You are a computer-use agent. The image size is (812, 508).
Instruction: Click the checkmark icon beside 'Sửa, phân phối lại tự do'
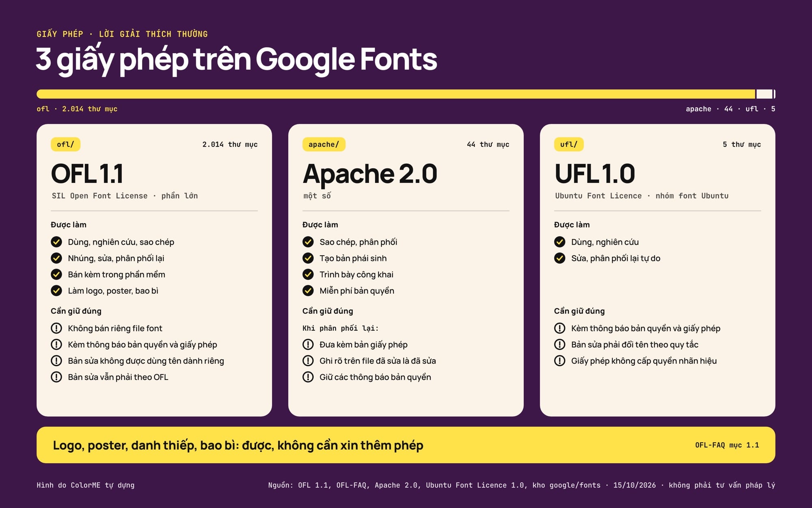(x=560, y=258)
